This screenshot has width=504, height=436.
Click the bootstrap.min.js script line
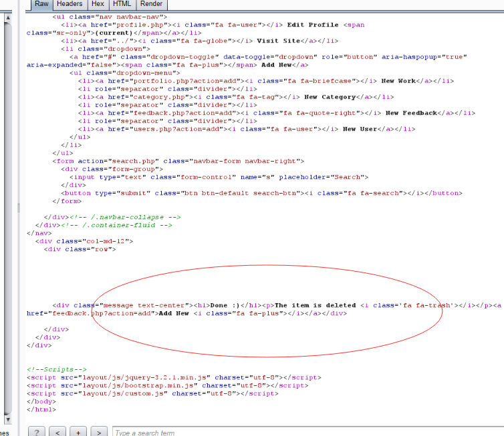coord(168,386)
